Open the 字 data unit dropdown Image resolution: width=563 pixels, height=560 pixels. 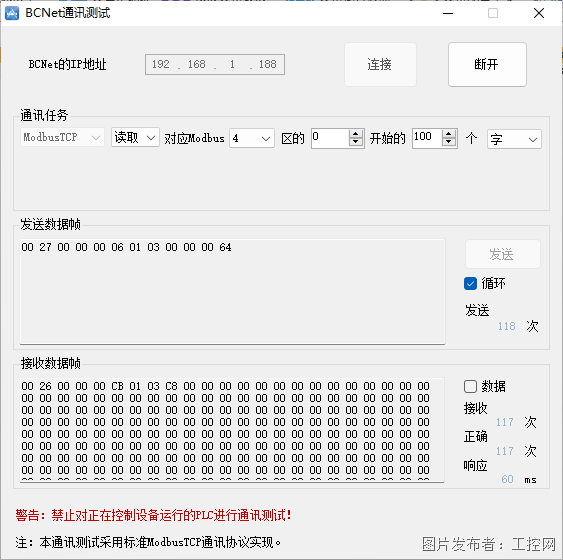(x=514, y=139)
